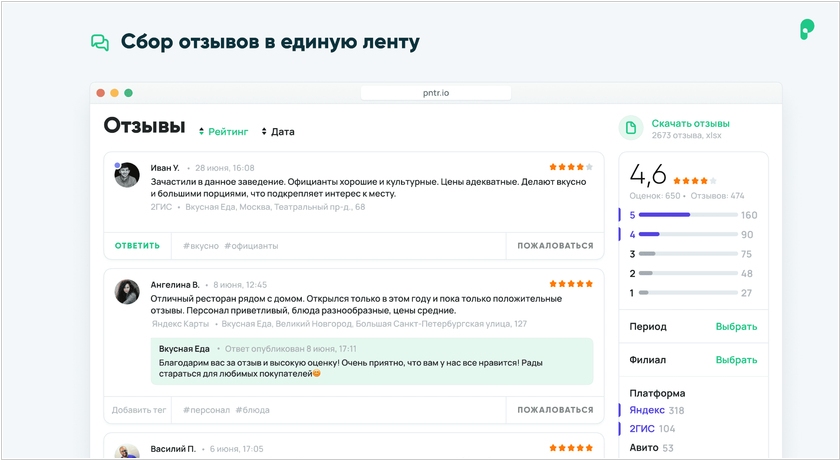Image resolution: width=840 pixels, height=460 pixels.
Task: Click Добавить тег on Ангелина В. review
Action: point(139,410)
